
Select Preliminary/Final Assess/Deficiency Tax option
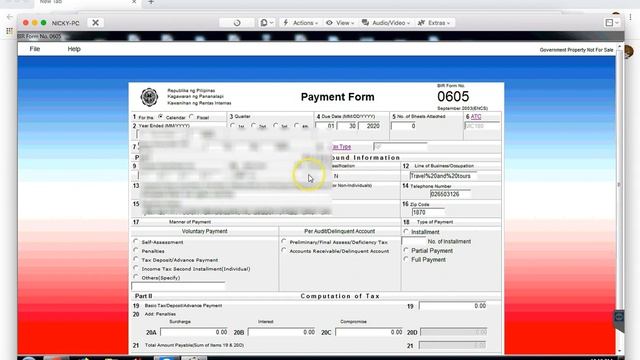(284, 242)
